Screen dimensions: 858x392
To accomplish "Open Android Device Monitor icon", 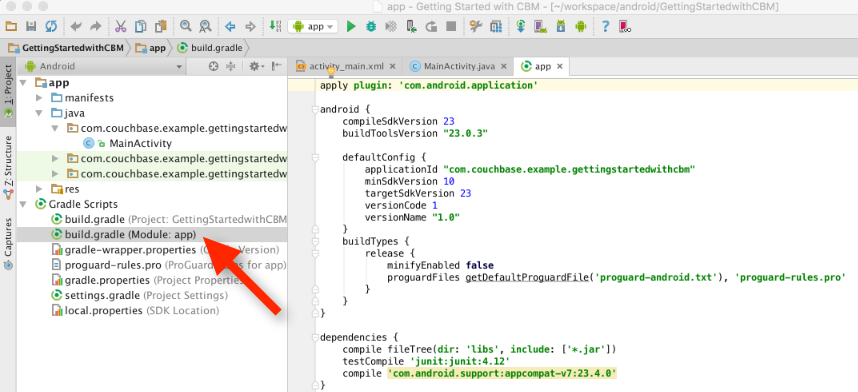I will click(581, 26).
